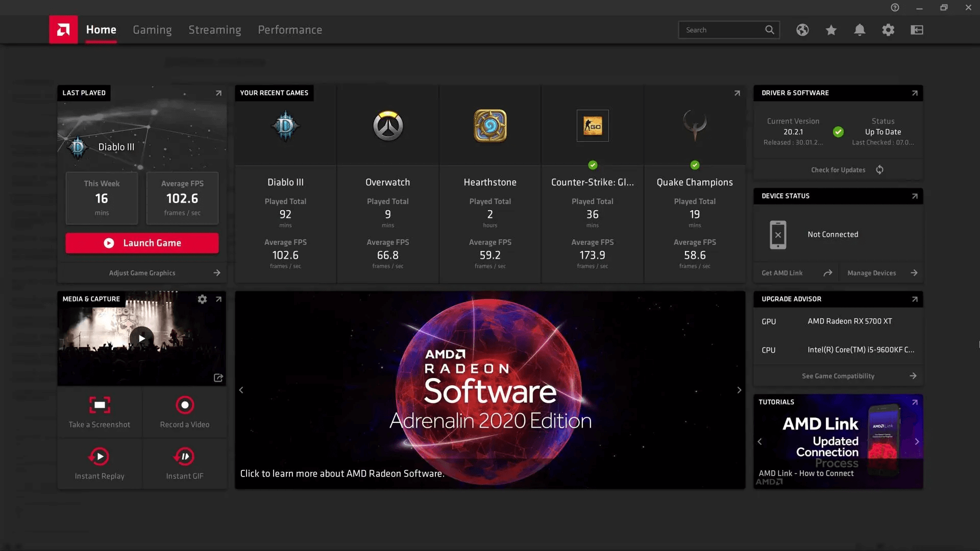Expand the Upgrade Advisor panel arrow
Viewport: 980px width, 551px height.
[915, 299]
